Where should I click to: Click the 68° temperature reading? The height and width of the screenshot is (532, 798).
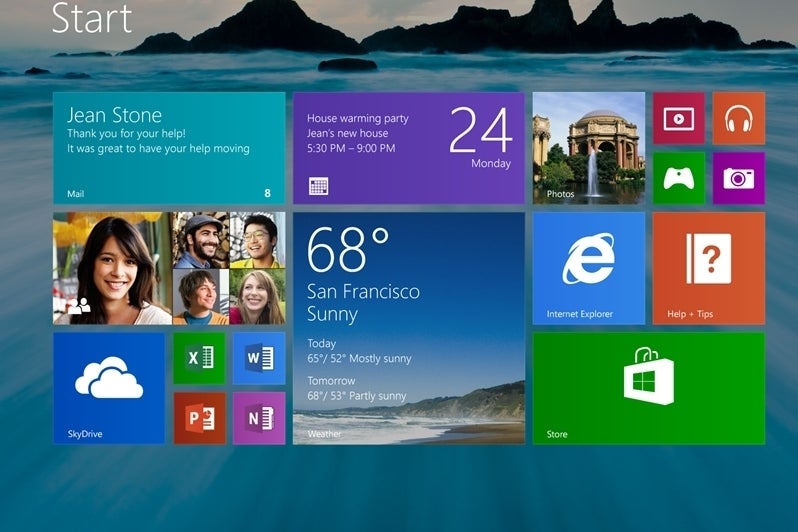click(348, 249)
